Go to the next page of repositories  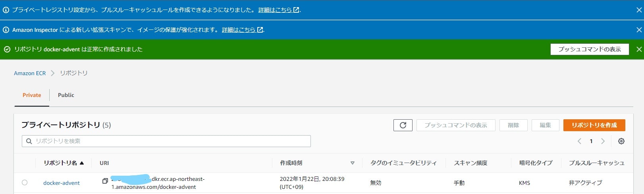tap(603, 141)
